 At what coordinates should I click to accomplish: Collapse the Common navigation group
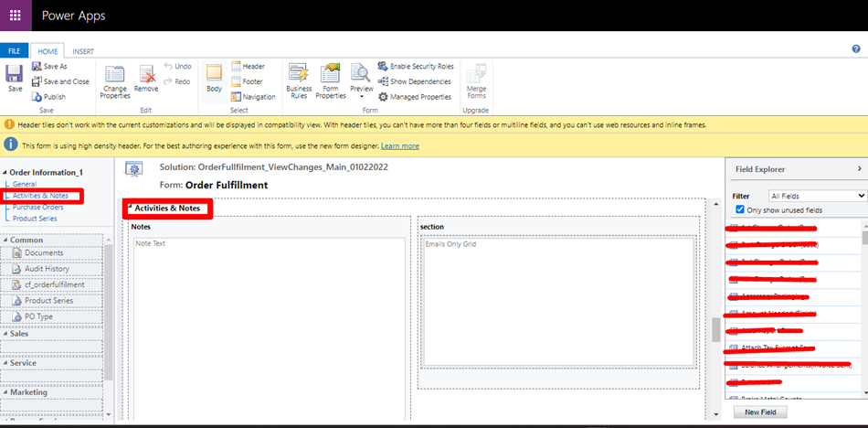click(5, 240)
